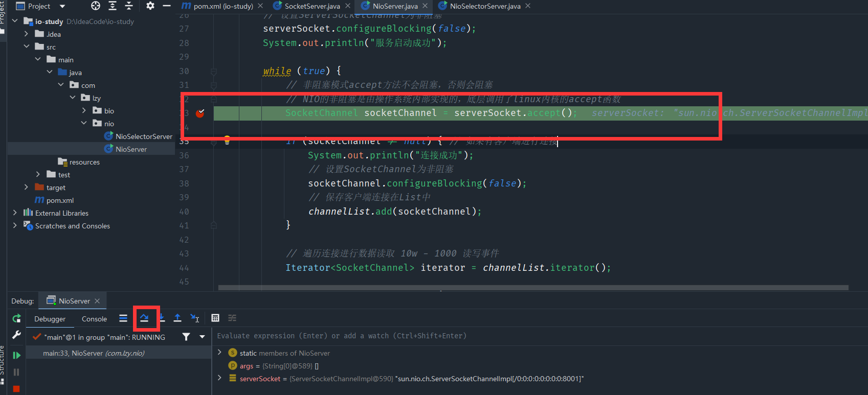Image resolution: width=868 pixels, height=395 pixels.
Task: Click the yellow lightbulb intention icon
Action: 227,140
